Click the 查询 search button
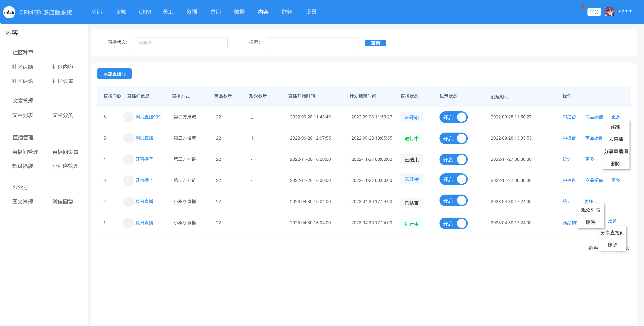The height and width of the screenshot is (326, 644). [x=375, y=43]
